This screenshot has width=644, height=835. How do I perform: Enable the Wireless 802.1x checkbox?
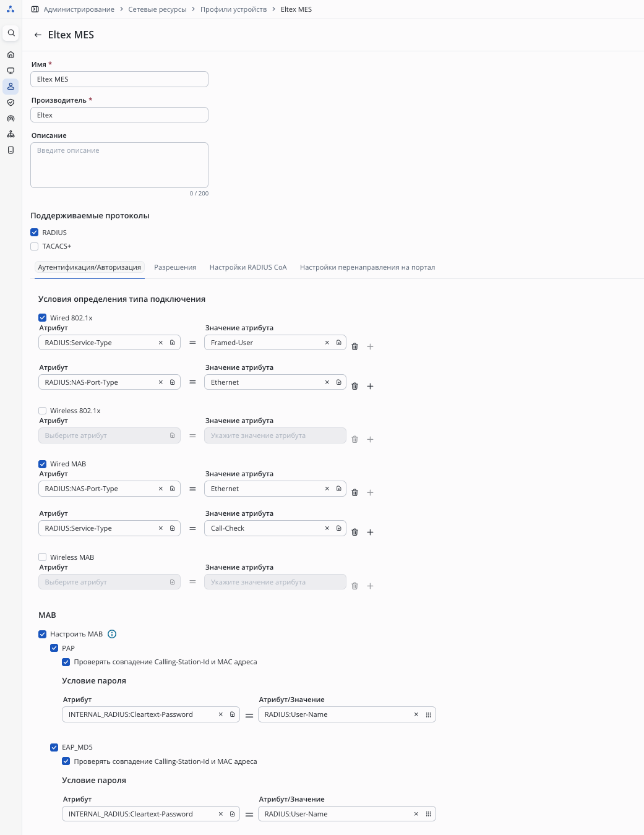tap(43, 411)
